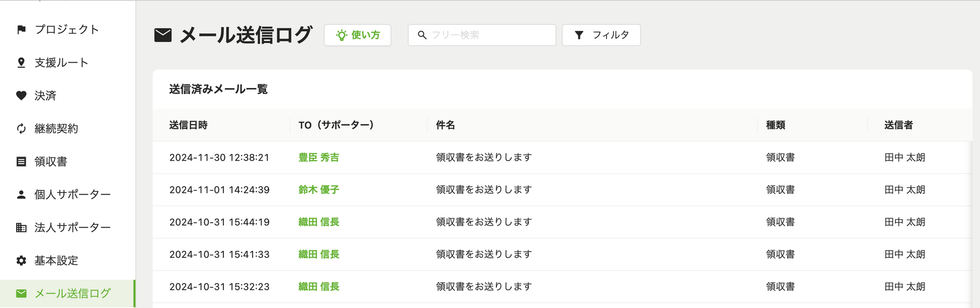Viewport: 980px width, 308px height.
Task: Click the 送信者 column header
Action: click(x=899, y=125)
